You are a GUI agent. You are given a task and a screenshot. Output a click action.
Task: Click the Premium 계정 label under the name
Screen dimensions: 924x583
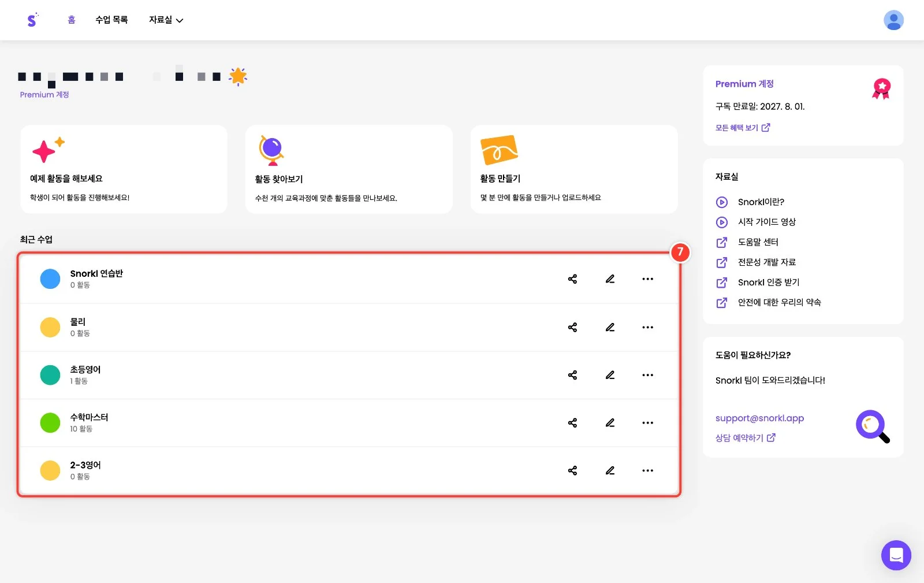pyautogui.click(x=44, y=95)
